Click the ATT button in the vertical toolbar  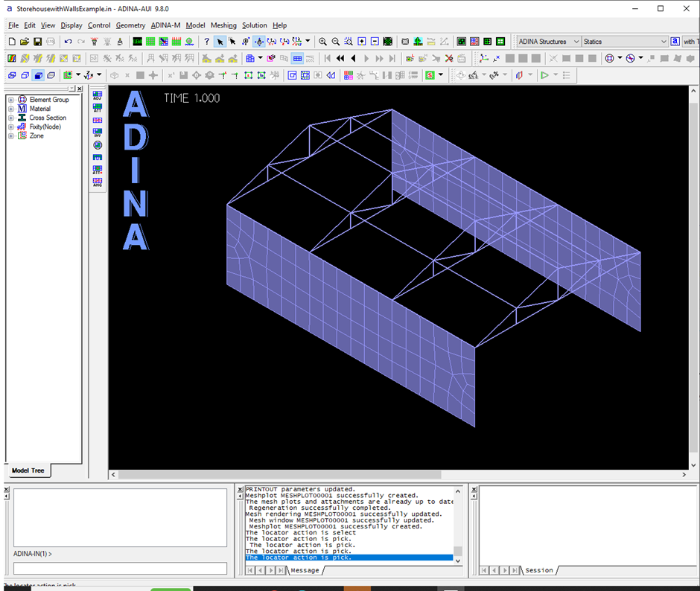coord(98,108)
